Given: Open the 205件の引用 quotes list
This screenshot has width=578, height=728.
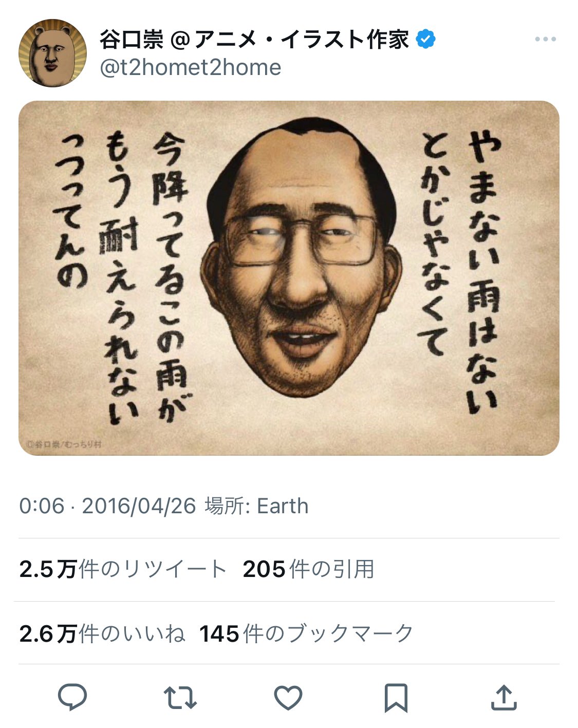Looking at the screenshot, I should [308, 569].
